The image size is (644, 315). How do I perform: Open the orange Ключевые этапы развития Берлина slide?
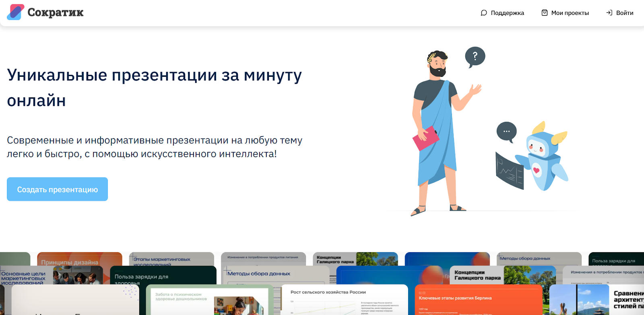coord(479,300)
